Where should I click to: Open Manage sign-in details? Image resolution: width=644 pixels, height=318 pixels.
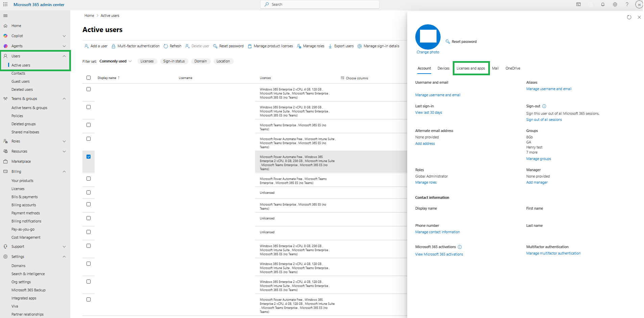(x=378, y=46)
